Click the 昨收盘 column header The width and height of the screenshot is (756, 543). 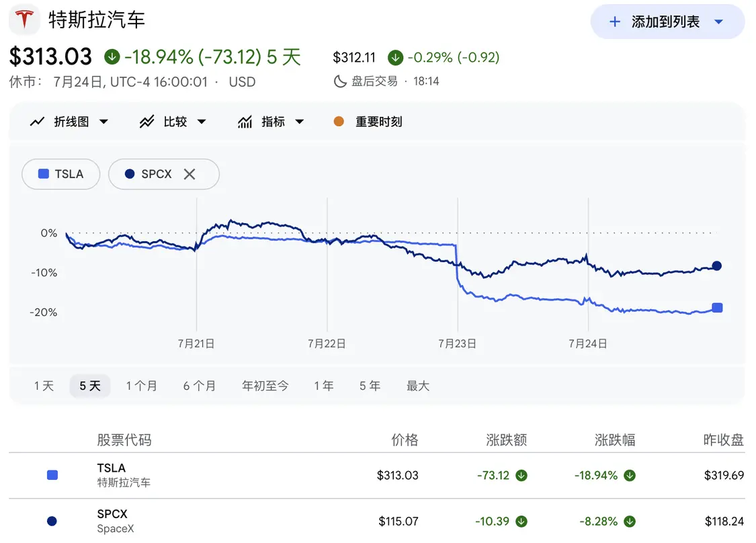[723, 440]
